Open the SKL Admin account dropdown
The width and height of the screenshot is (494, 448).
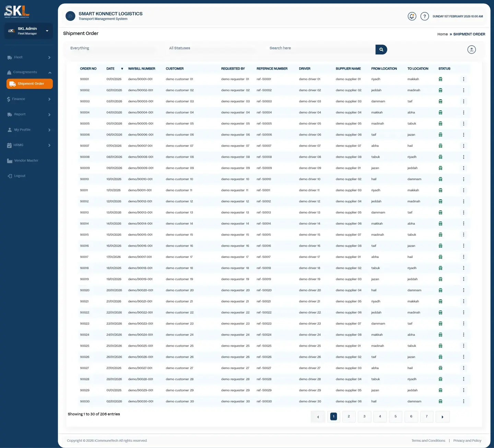28,31
